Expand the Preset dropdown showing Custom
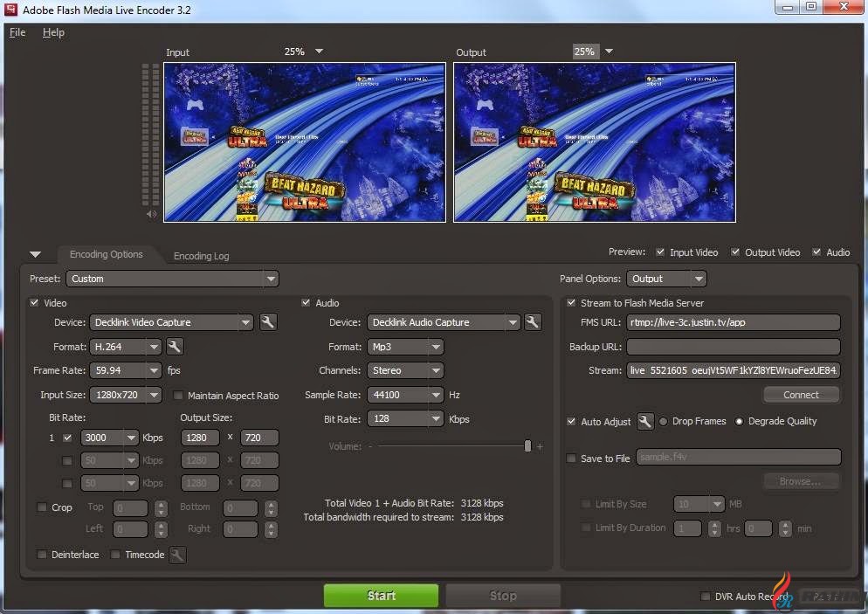Screen dimensions: 868x614 tap(172, 279)
